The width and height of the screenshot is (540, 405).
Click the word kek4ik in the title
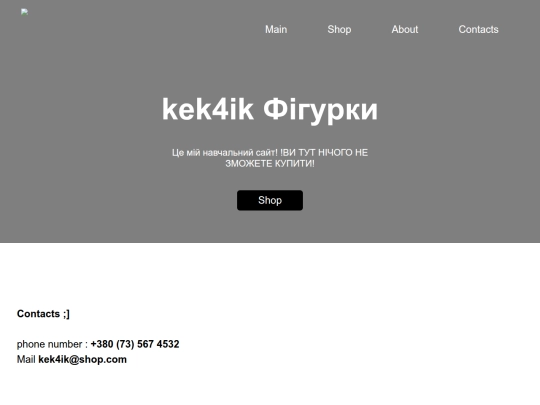click(x=208, y=109)
